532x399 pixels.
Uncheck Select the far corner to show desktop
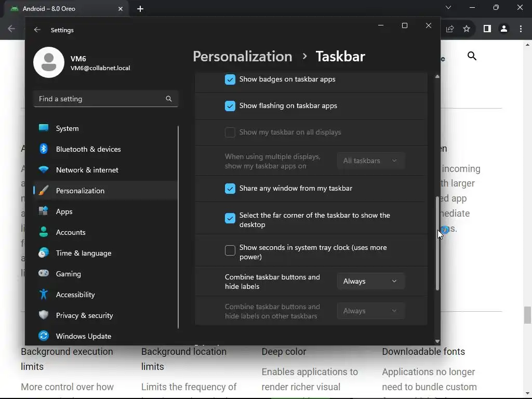230,218
